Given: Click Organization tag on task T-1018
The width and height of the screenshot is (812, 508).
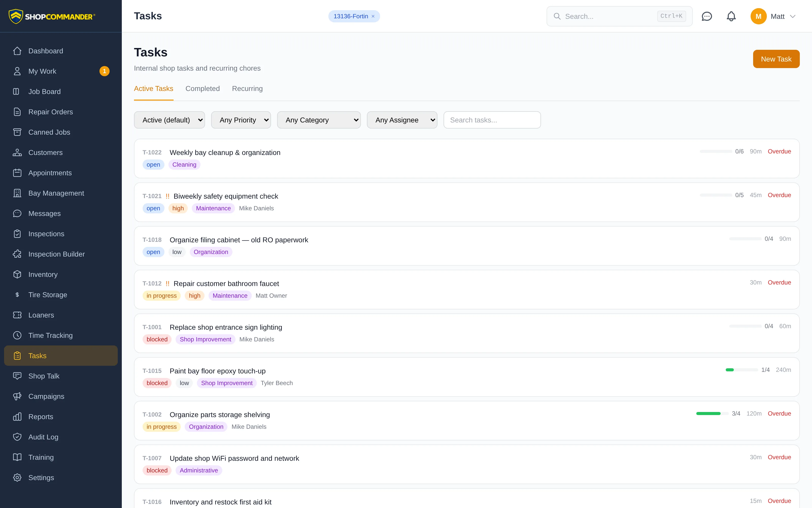Looking at the screenshot, I should (x=211, y=252).
